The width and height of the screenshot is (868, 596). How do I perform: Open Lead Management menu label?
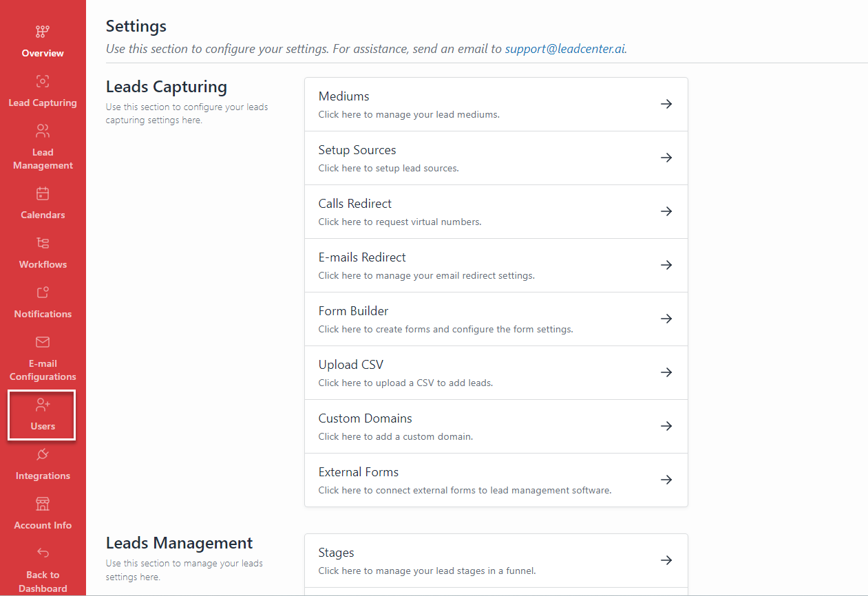point(43,159)
